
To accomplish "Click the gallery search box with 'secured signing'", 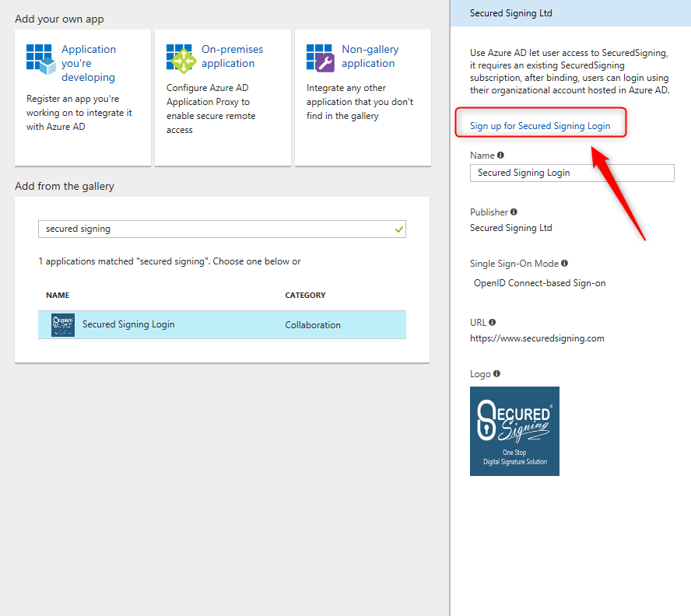I will pos(222,229).
